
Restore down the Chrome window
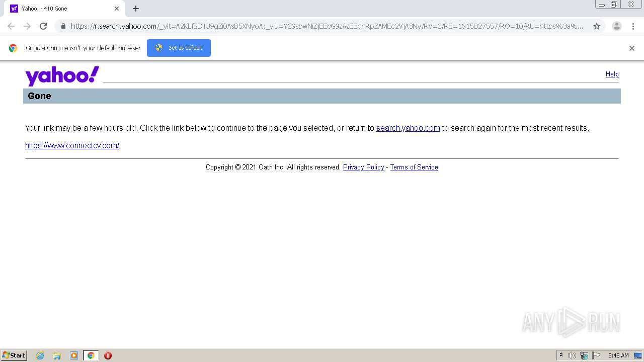click(x=614, y=5)
